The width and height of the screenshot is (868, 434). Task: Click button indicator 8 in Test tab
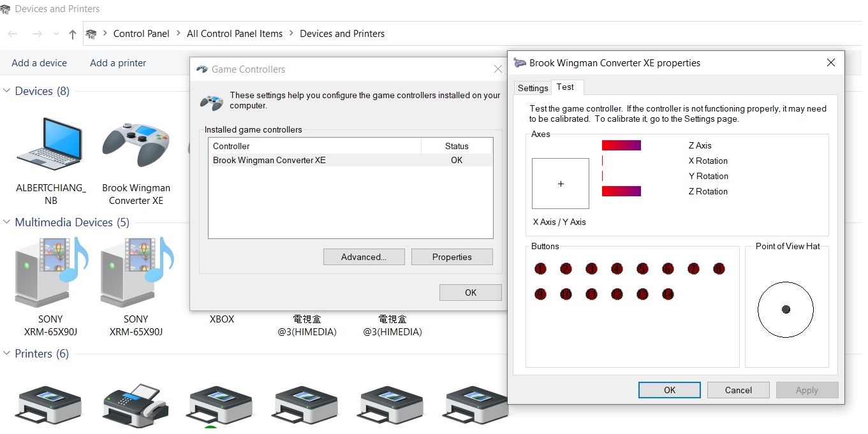point(719,269)
